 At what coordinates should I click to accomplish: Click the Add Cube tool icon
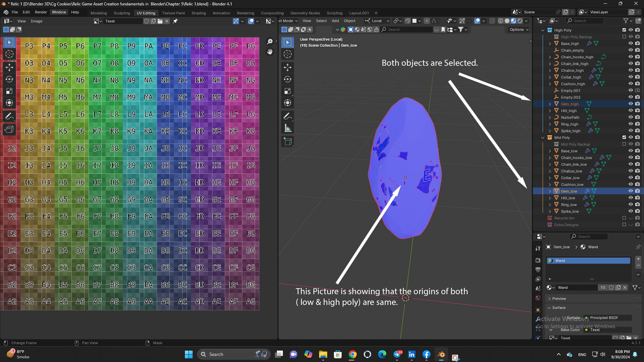(288, 141)
